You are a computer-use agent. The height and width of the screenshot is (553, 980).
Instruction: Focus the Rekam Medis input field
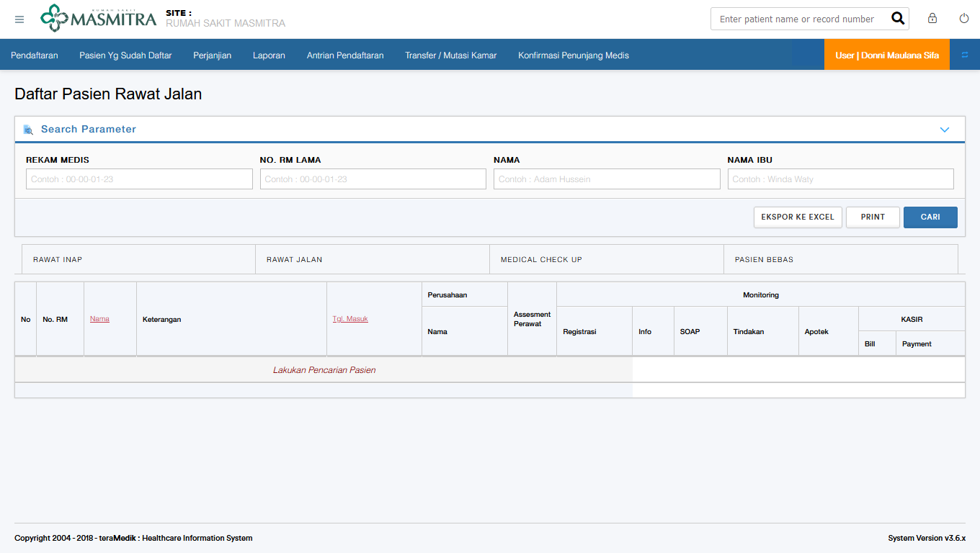[x=139, y=179]
